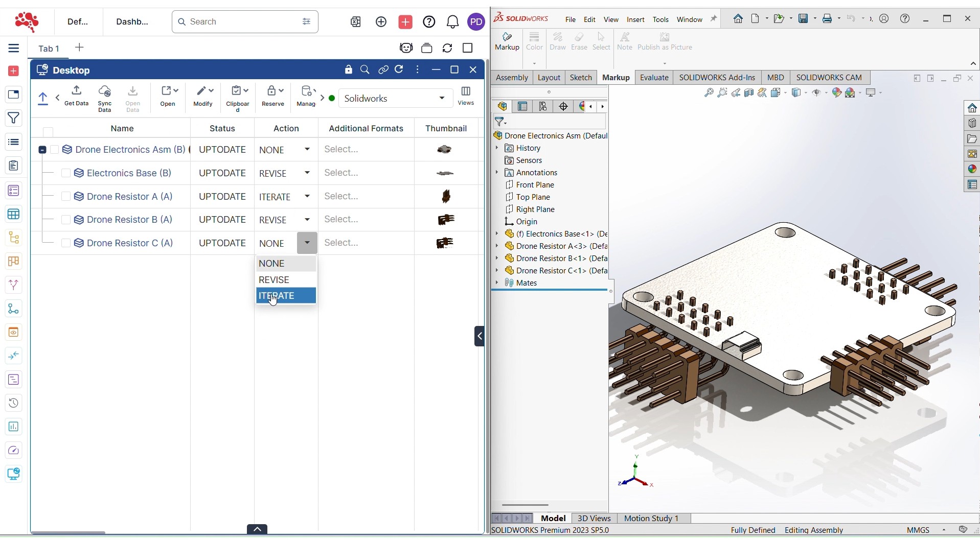Viewport: 980px width, 540px height.
Task: Tick the Drone Resistor A (A) checkbox
Action: tap(66, 197)
